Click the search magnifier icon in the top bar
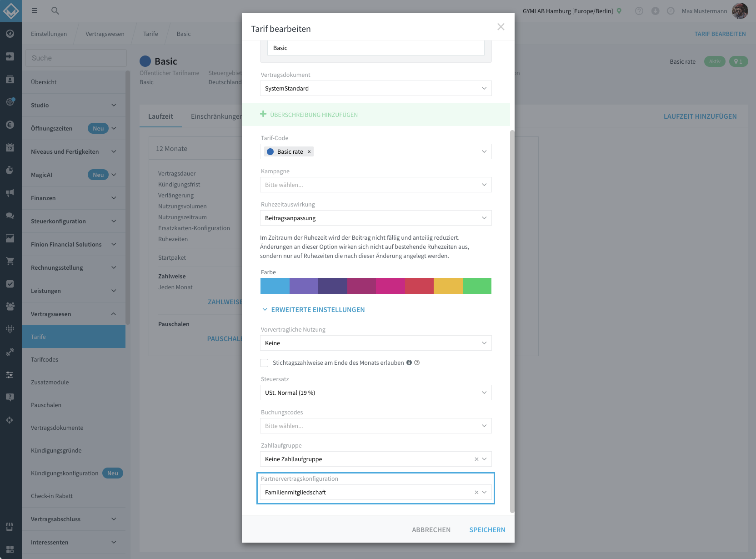This screenshot has width=756, height=559. [55, 10]
